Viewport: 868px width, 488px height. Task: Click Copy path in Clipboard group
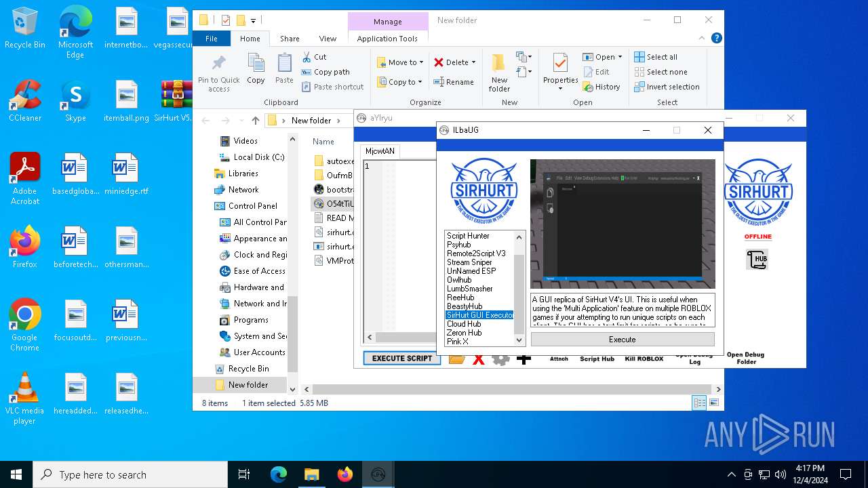(325, 72)
